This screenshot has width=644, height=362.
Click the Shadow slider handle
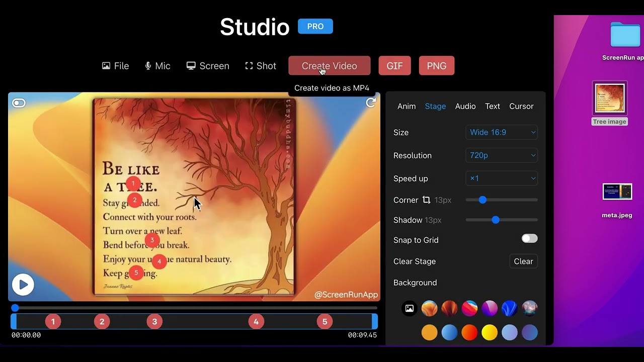pyautogui.click(x=496, y=220)
